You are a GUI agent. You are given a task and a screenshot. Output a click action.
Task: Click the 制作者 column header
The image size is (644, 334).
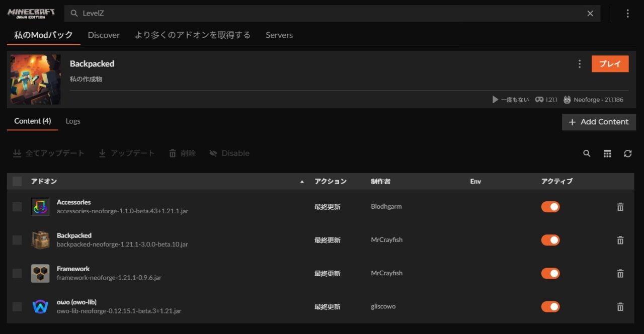pyautogui.click(x=380, y=181)
